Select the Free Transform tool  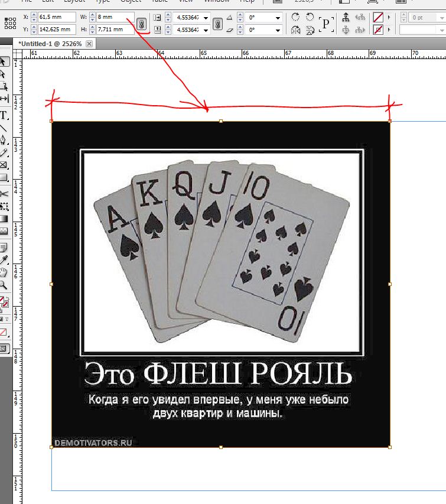click(x=4, y=206)
